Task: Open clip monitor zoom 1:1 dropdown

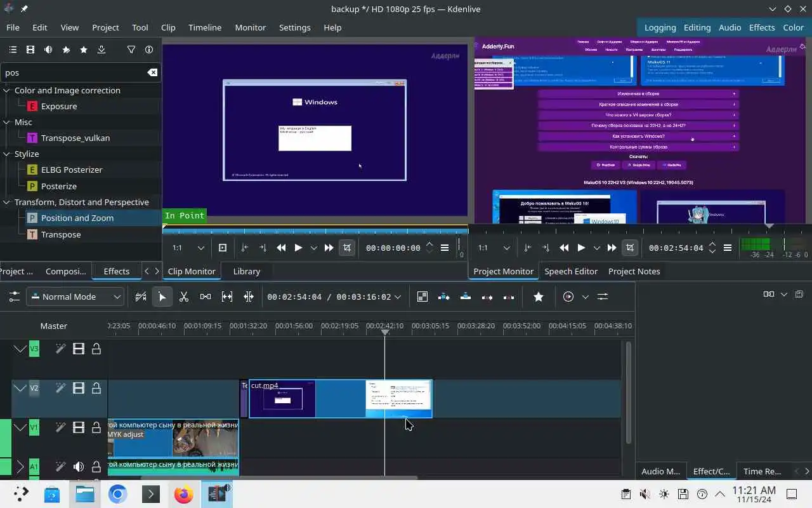Action: (188, 248)
